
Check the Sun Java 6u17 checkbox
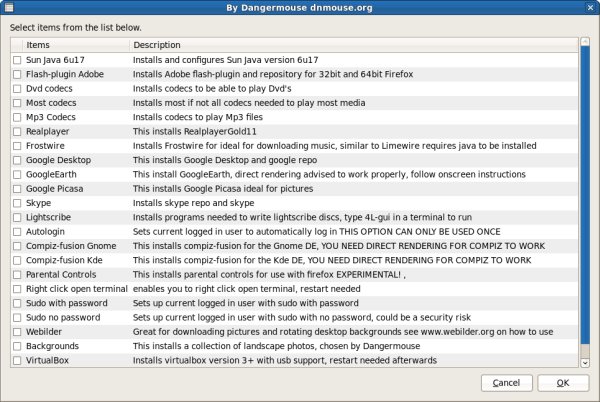pos(17,61)
